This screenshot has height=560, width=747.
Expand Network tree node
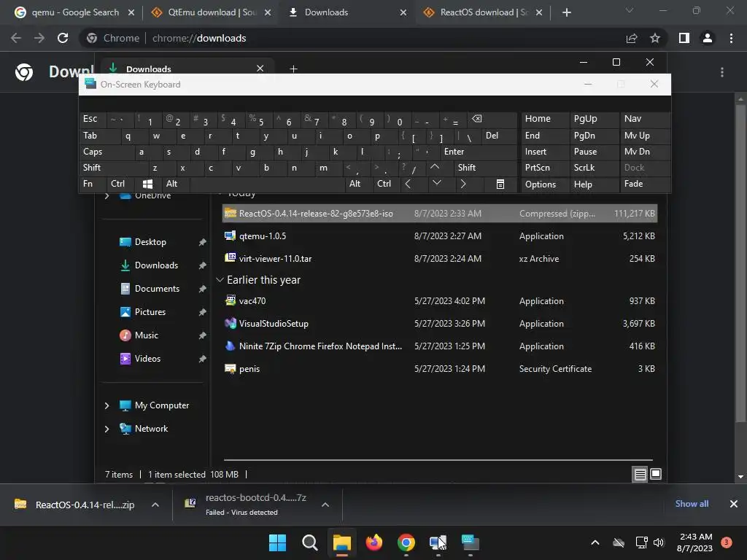click(107, 429)
